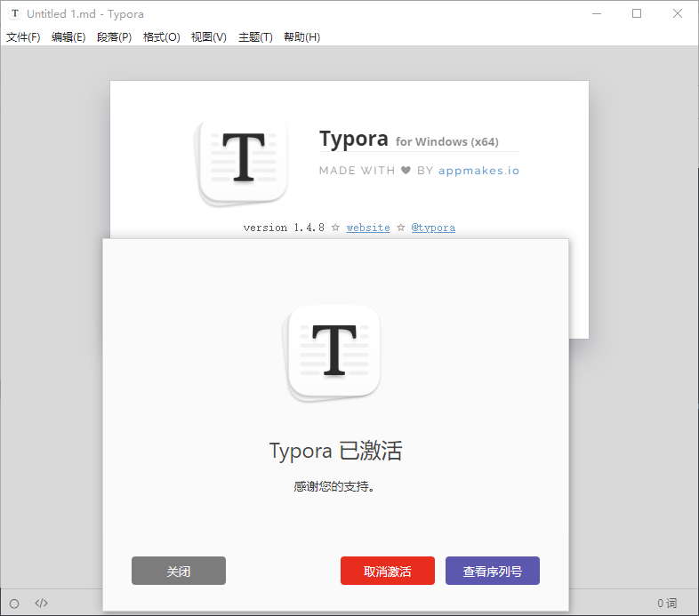Click the 'Typora 已激活' heading
Screen dimensions: 699x616
tap(335, 451)
